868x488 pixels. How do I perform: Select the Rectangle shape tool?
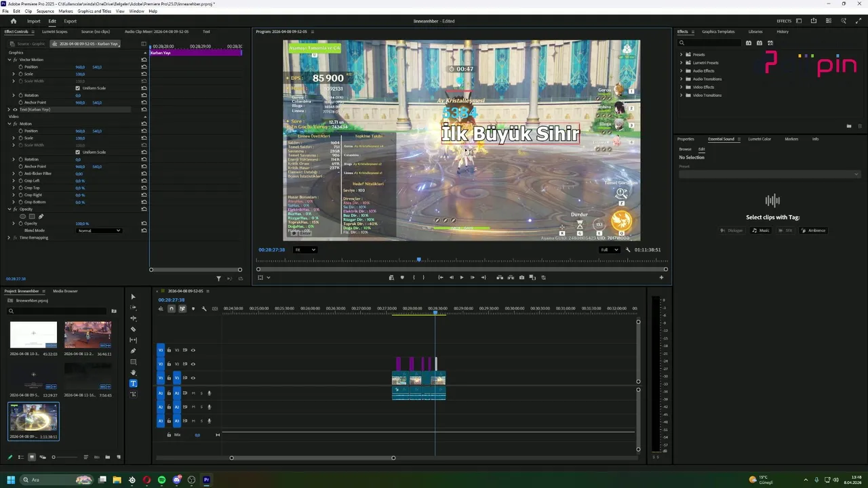pyautogui.click(x=133, y=362)
